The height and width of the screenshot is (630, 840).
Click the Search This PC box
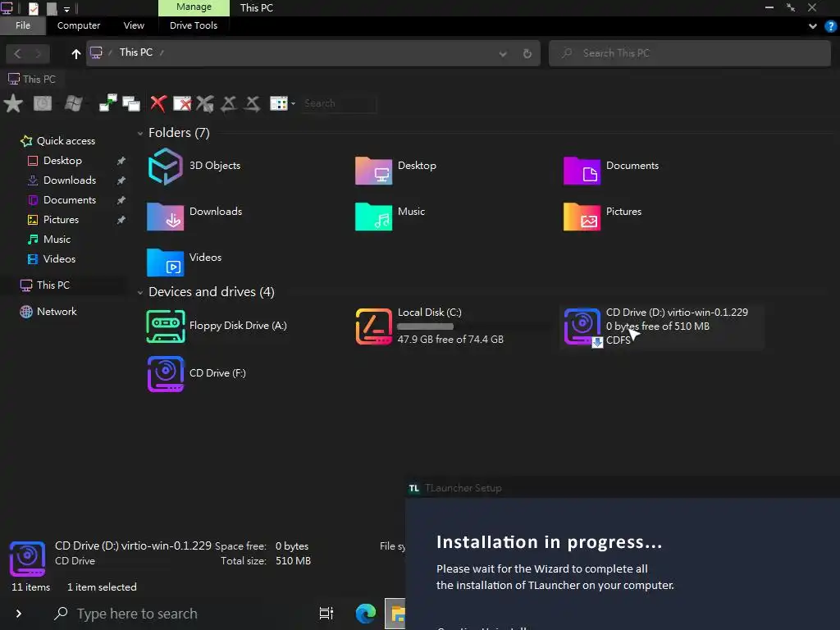coord(689,53)
